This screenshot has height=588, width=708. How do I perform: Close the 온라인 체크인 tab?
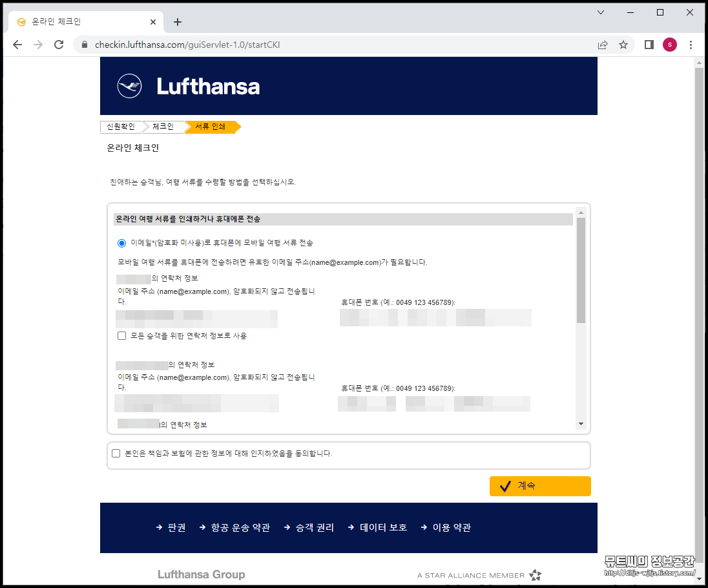coord(153,22)
